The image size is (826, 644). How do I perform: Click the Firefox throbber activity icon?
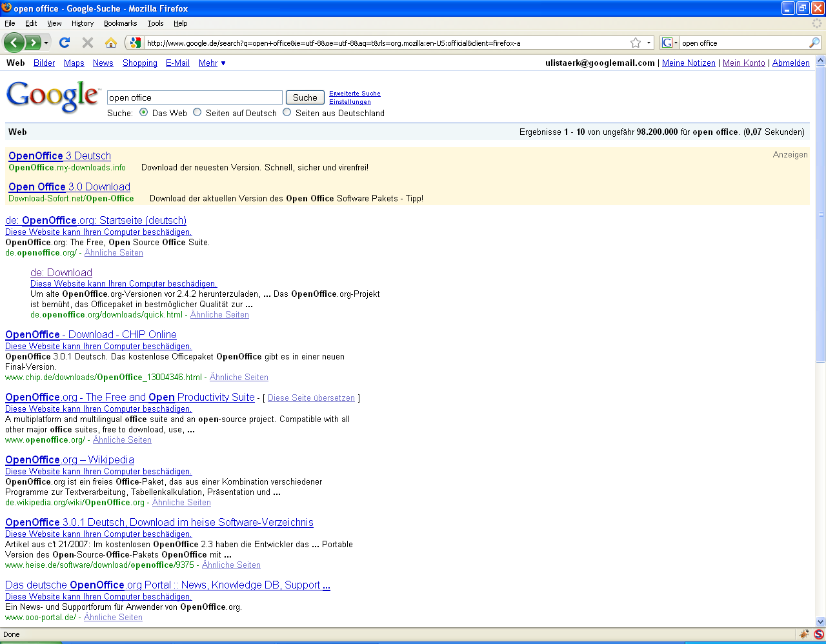pos(817,23)
